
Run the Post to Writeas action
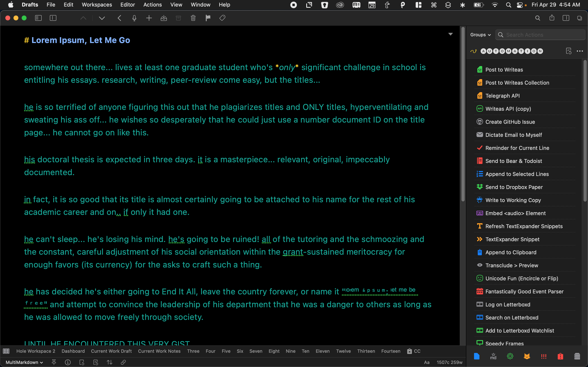[x=504, y=69]
